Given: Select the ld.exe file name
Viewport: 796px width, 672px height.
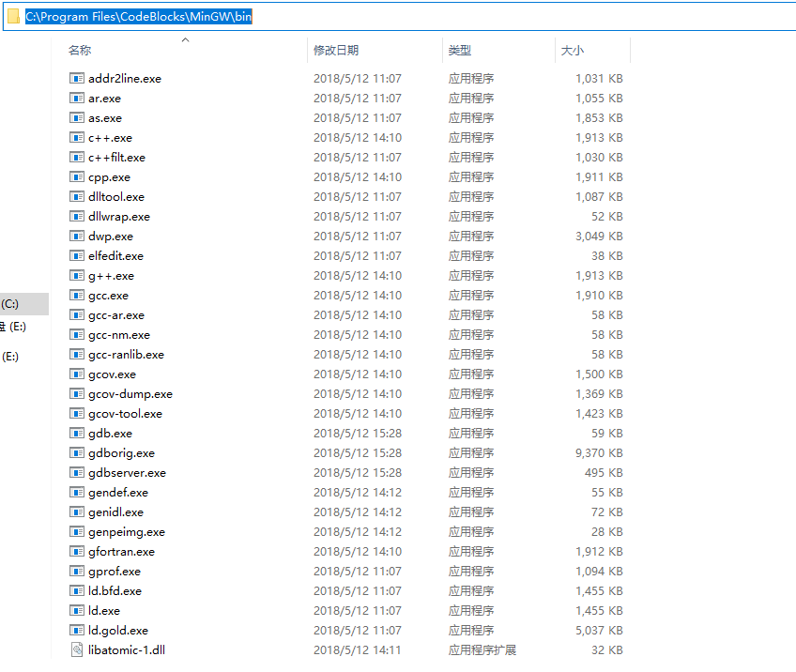Looking at the screenshot, I should [x=104, y=611].
